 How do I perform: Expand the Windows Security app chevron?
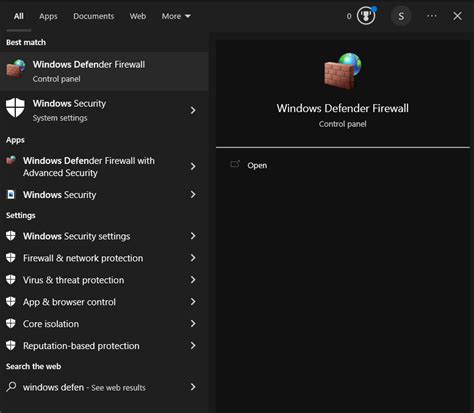pyautogui.click(x=193, y=194)
